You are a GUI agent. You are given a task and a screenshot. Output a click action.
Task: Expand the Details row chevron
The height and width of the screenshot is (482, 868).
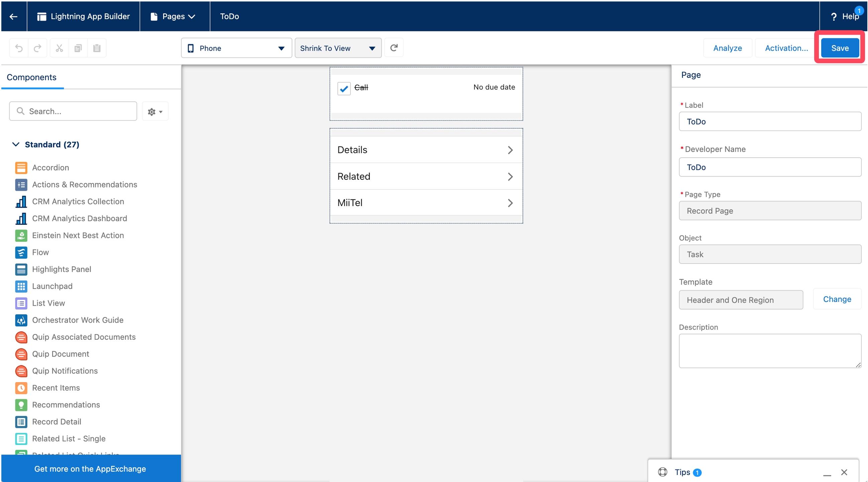pos(510,150)
